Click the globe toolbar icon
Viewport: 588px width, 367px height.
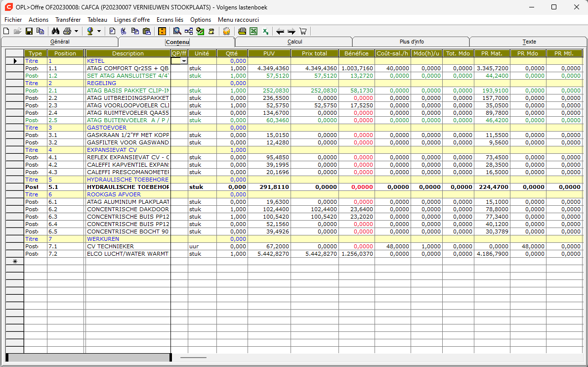pyautogui.click(x=90, y=31)
